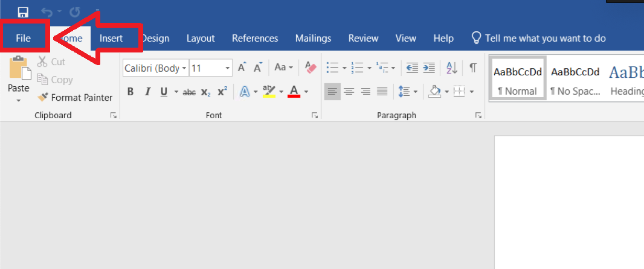The image size is (644, 269).
Task: Expand the Line Spacing dropdown
Action: click(x=414, y=92)
